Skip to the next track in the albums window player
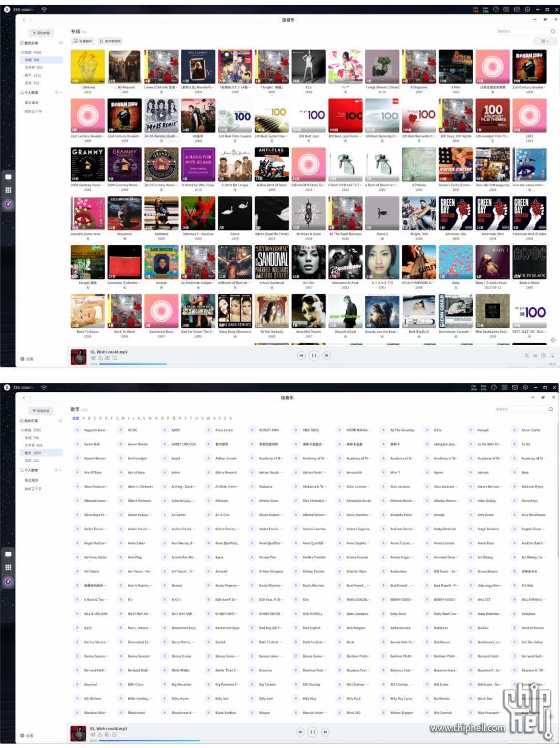 (x=326, y=355)
